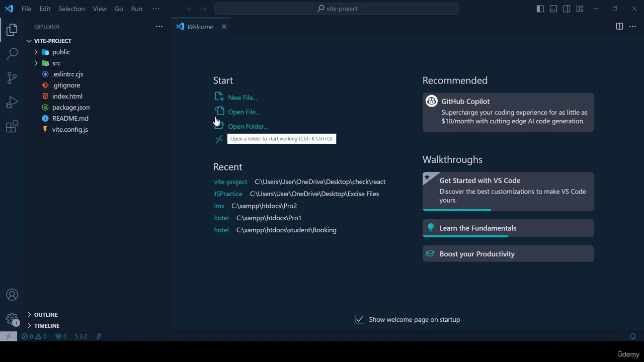This screenshot has height=362, width=644.
Task: Show the overflow menus in the menu bar
Action: [156, 9]
